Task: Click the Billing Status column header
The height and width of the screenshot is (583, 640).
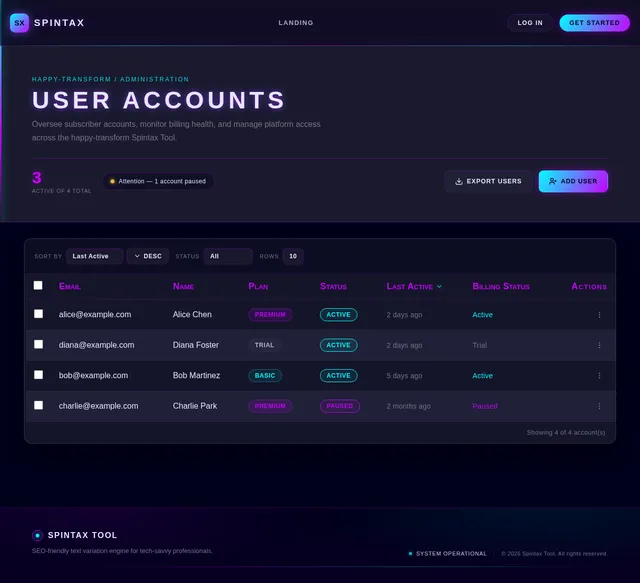Action: pyautogui.click(x=501, y=287)
